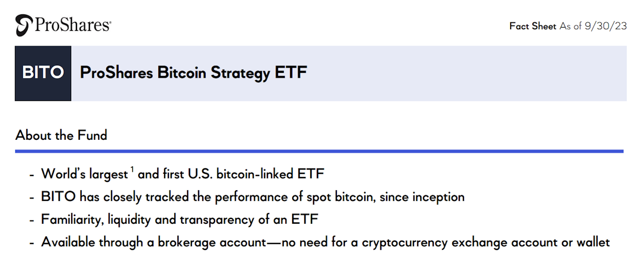Click the About the Fund heading
The image size is (644, 262).
pyautogui.click(x=62, y=136)
